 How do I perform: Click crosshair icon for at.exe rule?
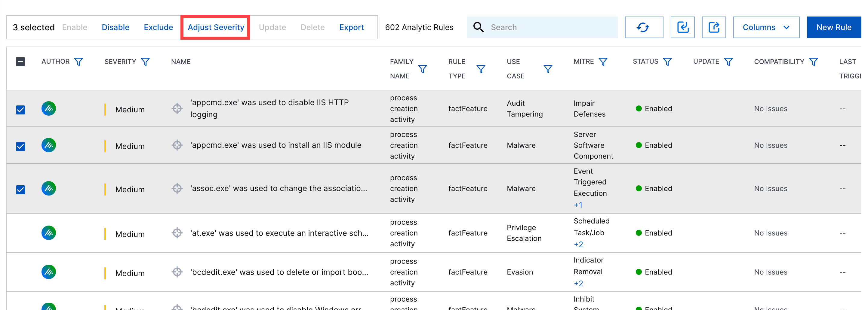[x=177, y=232]
